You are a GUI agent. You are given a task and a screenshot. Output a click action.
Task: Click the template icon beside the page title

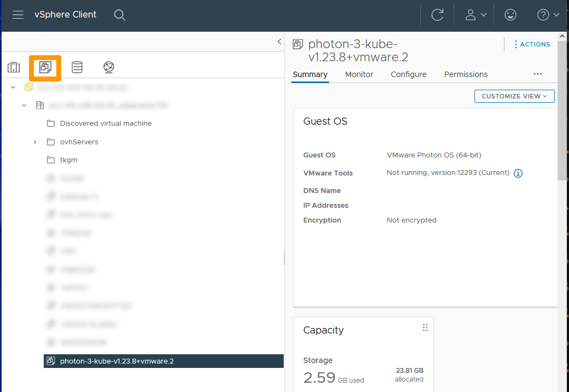click(298, 44)
